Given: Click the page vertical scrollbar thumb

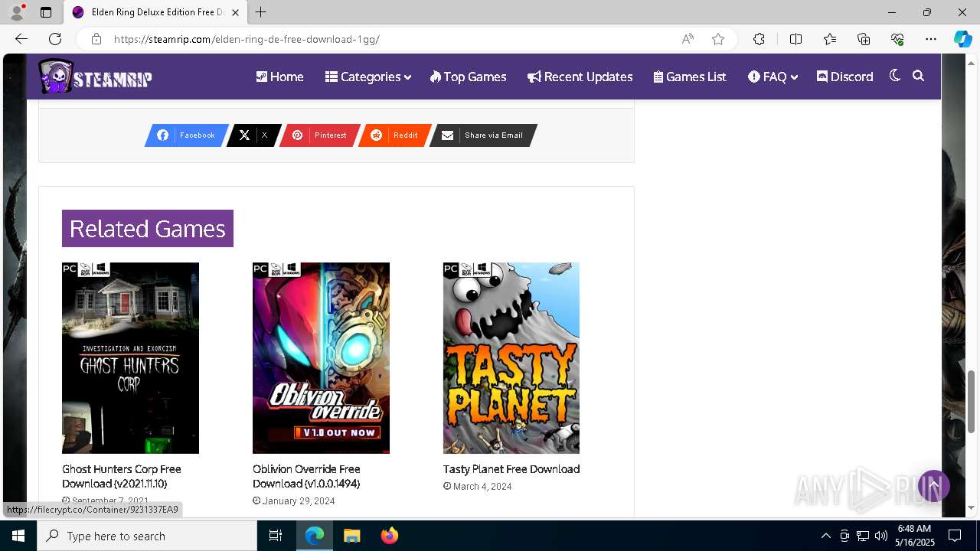Looking at the screenshot, I should 972,402.
